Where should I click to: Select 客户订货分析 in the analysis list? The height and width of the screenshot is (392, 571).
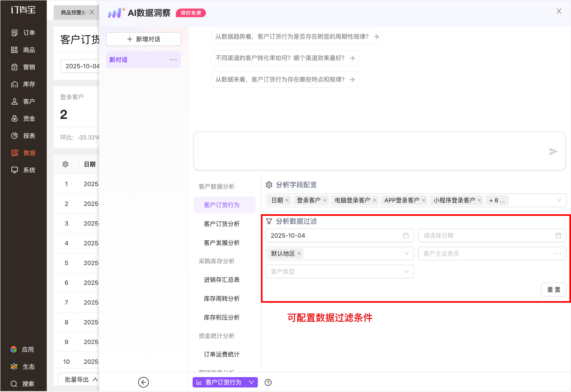(221, 224)
